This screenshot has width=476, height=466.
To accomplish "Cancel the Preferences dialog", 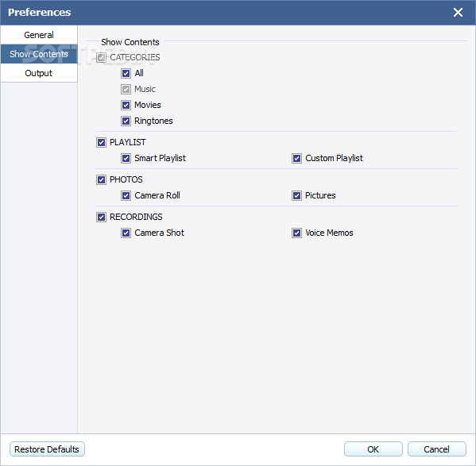I will tap(436, 449).
